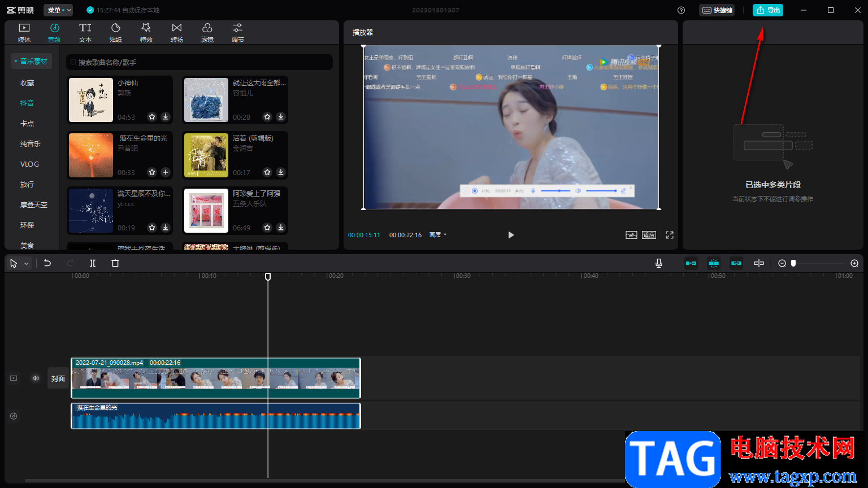The image size is (868, 488).
Task: Open the 快捷键 shortcuts button
Action: [x=717, y=10]
